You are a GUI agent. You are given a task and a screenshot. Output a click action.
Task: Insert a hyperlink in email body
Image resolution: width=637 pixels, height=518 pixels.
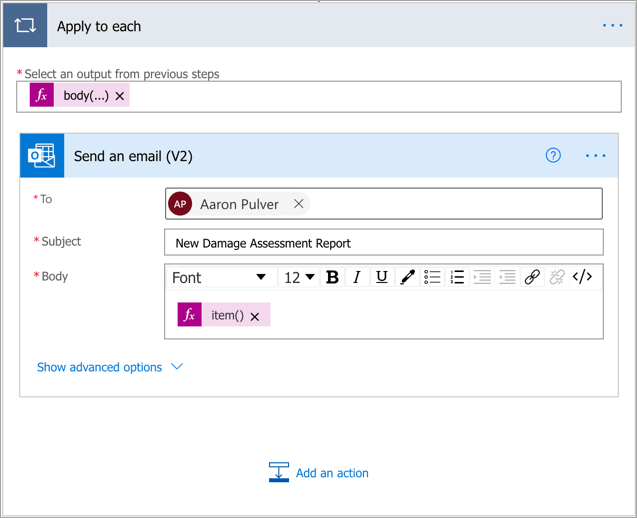(532, 277)
